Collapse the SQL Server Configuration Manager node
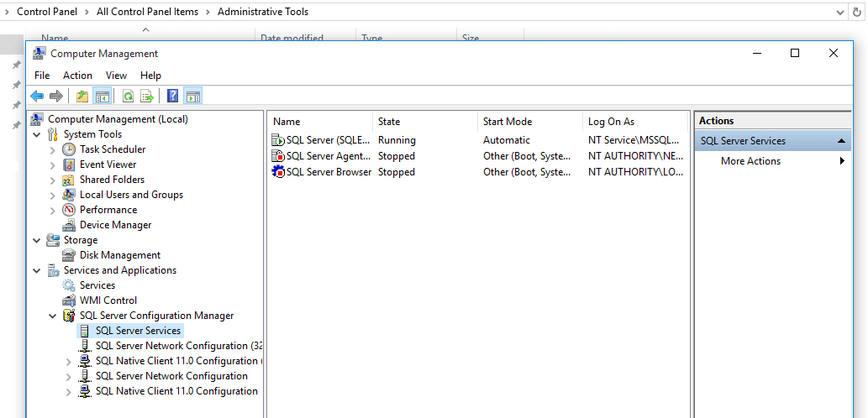This screenshot has height=418, width=868. pyautogui.click(x=53, y=316)
